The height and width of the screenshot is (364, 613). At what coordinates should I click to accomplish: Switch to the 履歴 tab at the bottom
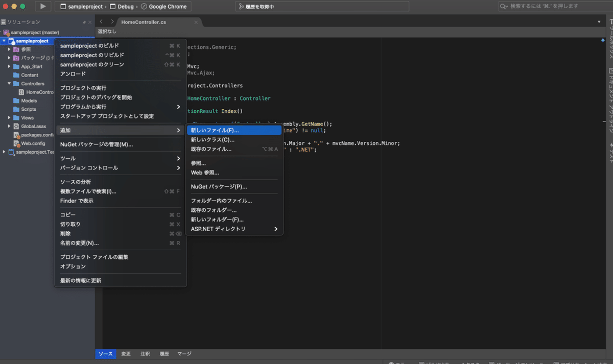tap(165, 353)
